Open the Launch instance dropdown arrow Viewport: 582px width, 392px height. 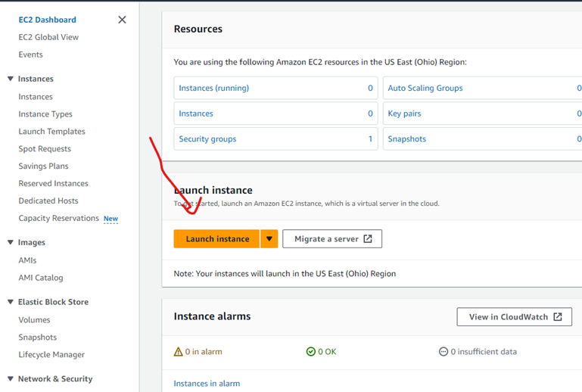(x=269, y=238)
